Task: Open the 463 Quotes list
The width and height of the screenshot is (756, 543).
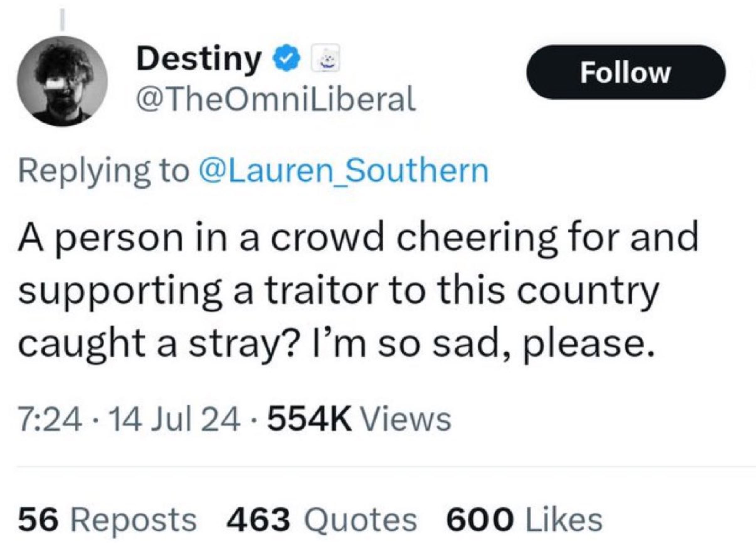Action: [321, 520]
